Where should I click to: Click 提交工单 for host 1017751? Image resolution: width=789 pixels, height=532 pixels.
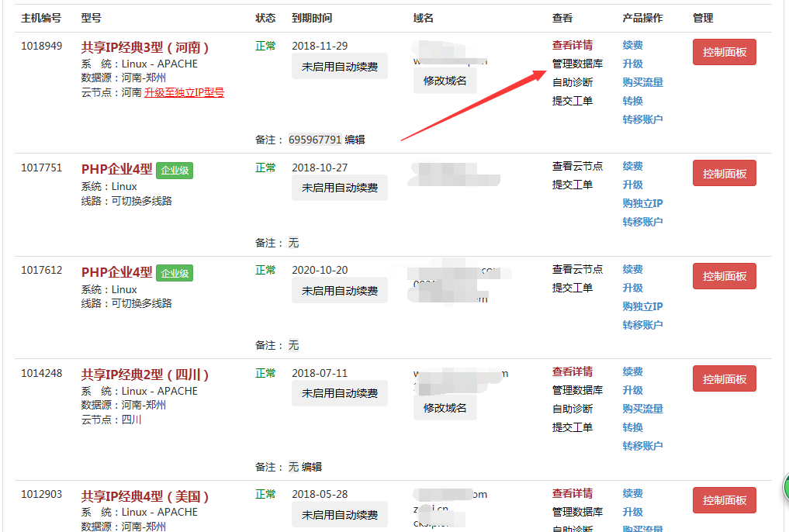572,185
